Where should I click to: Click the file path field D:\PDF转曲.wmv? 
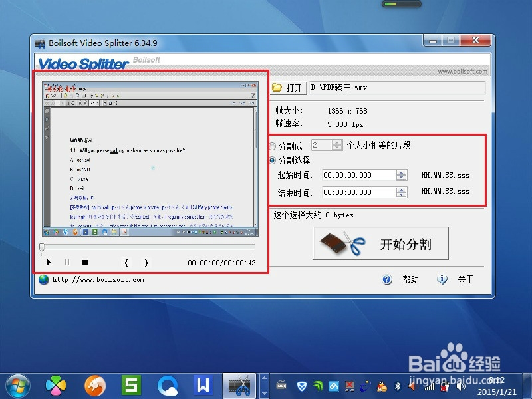coord(397,88)
